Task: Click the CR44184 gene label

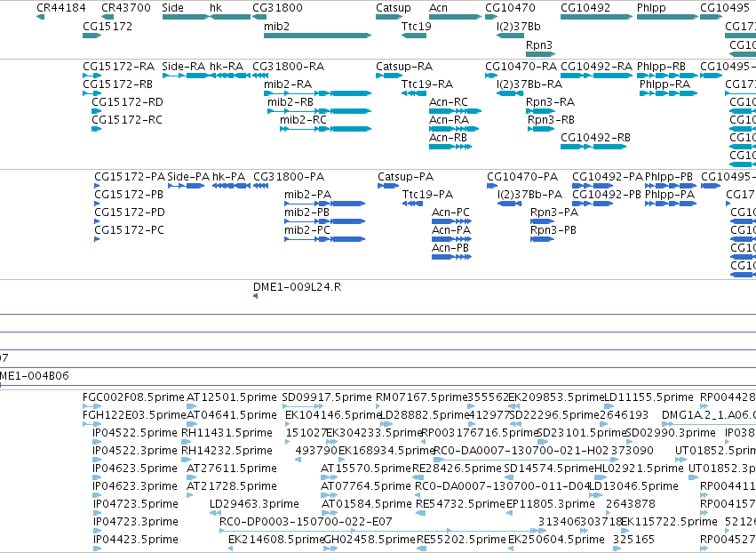Action: point(61,8)
